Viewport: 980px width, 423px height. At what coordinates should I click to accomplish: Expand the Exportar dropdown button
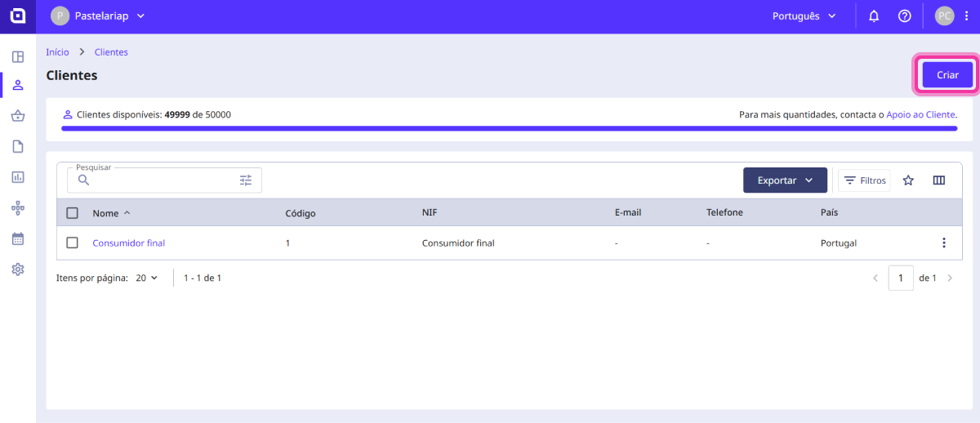coord(784,180)
